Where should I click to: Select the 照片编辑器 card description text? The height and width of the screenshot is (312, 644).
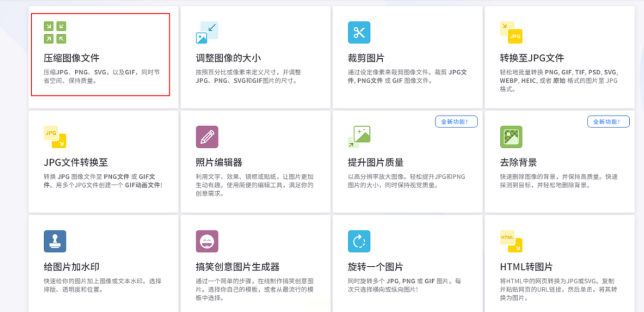click(x=255, y=185)
